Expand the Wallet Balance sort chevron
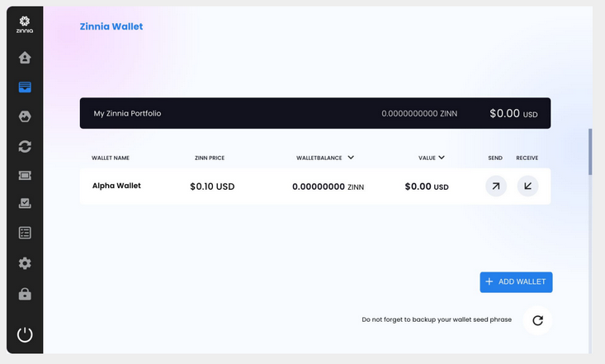This screenshot has height=364, width=605. pos(350,158)
